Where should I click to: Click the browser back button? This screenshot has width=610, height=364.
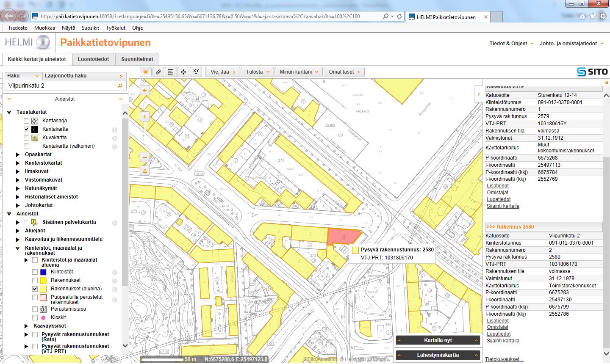[x=8, y=17]
